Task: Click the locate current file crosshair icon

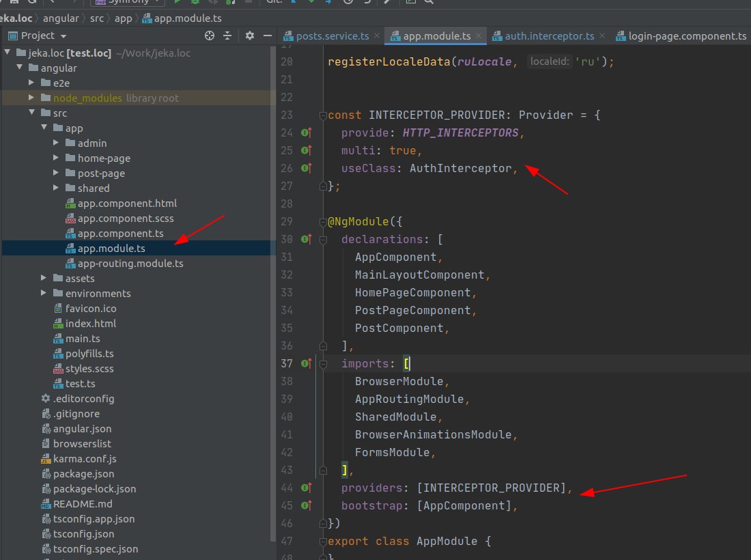Action: tap(210, 36)
